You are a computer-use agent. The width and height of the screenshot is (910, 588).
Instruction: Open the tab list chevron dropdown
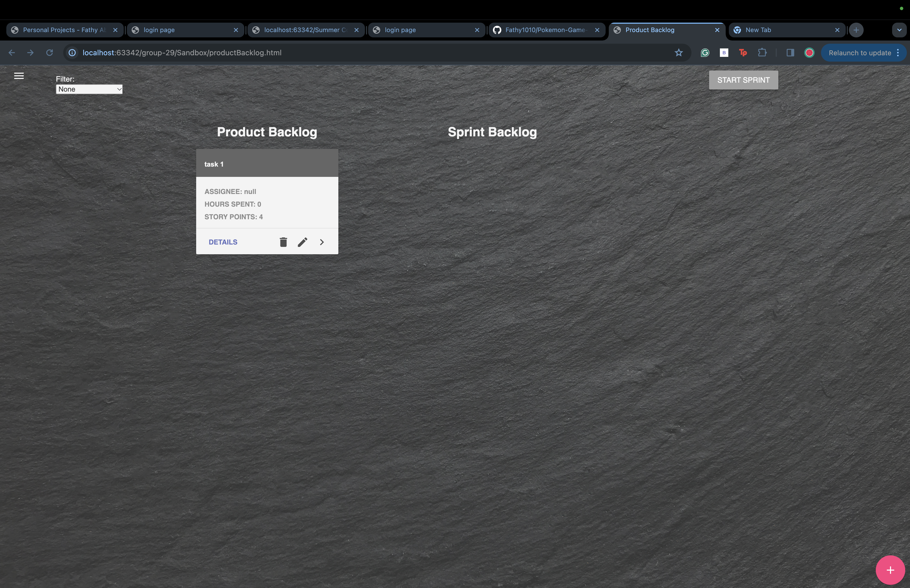click(899, 30)
